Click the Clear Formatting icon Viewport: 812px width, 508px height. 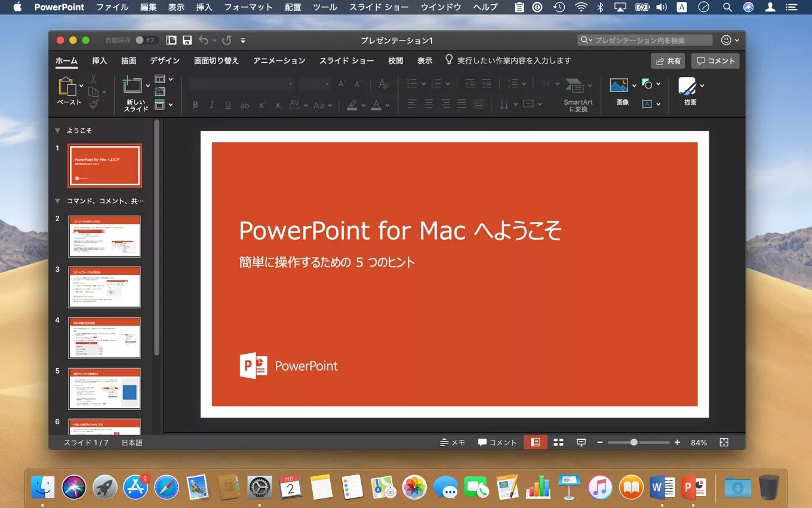click(383, 84)
